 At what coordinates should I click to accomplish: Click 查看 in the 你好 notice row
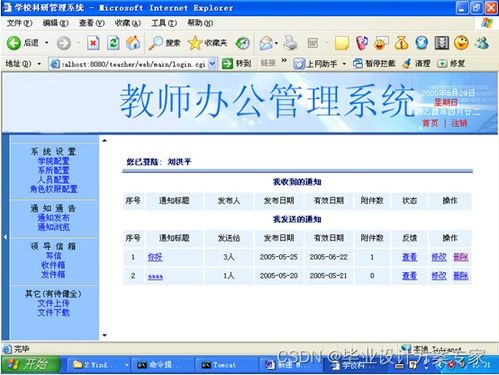pos(409,257)
